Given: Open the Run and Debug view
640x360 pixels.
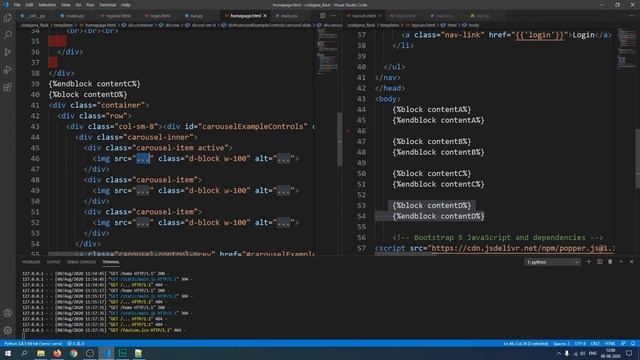Looking at the screenshot, I should click(x=8, y=70).
